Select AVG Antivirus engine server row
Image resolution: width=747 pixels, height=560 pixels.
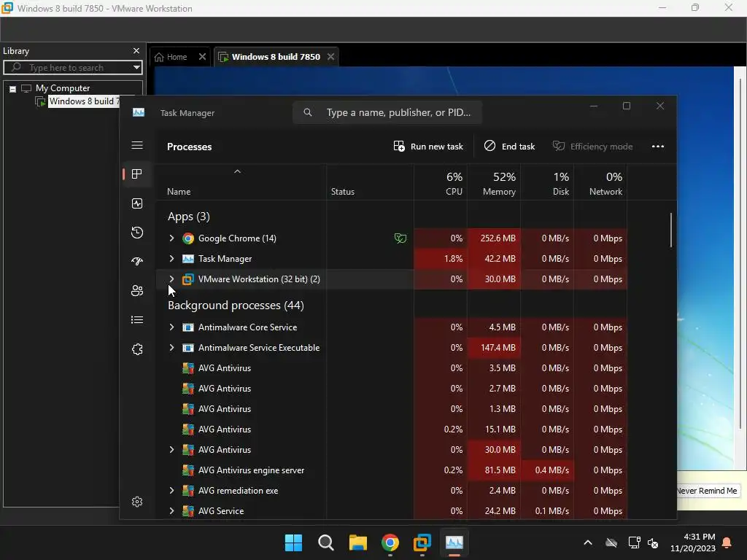(x=391, y=470)
